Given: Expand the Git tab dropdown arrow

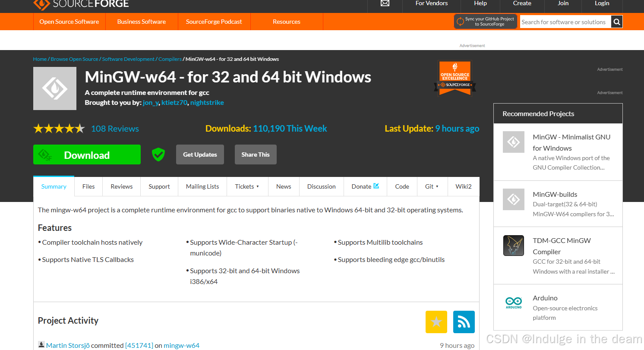Looking at the screenshot, I should 437,186.
